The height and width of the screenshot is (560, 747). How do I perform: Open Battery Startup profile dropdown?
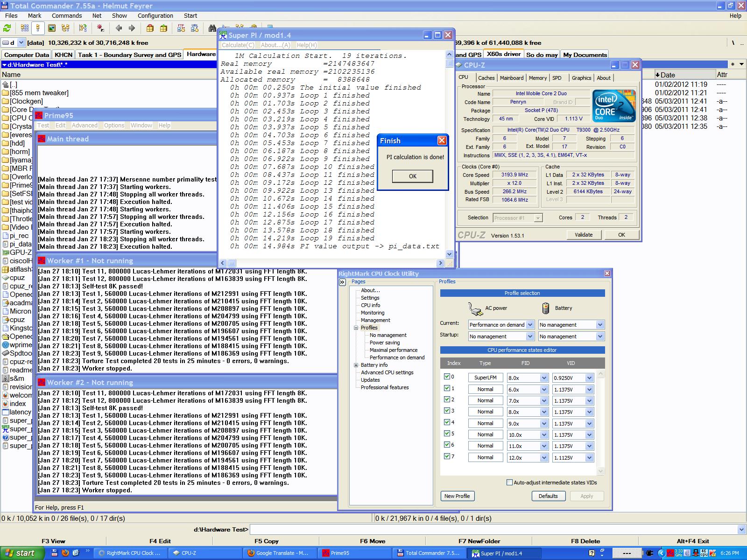[600, 336]
